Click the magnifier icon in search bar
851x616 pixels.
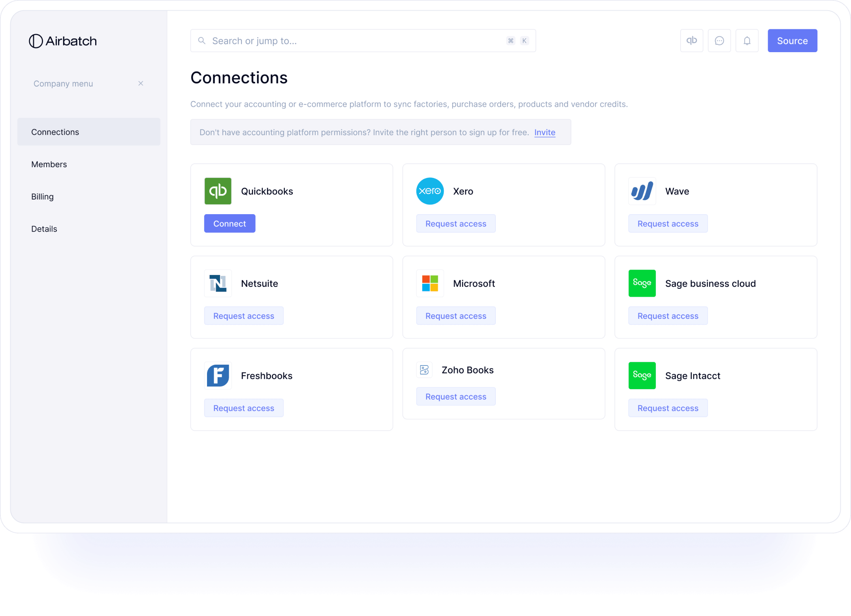click(201, 41)
